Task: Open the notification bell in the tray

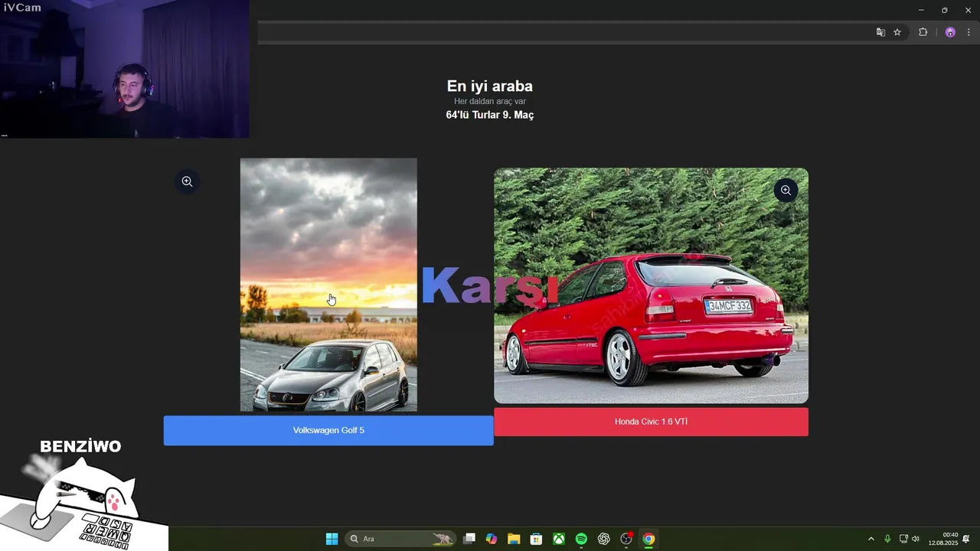Action: (x=966, y=539)
